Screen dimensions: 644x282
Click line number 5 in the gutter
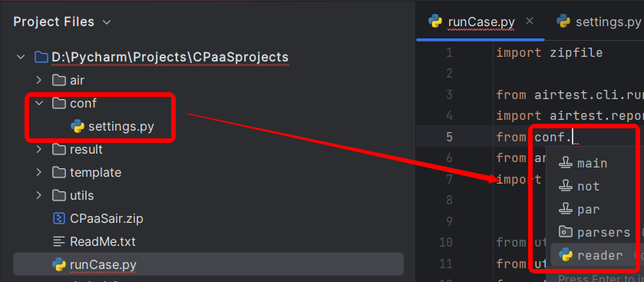[x=449, y=137]
